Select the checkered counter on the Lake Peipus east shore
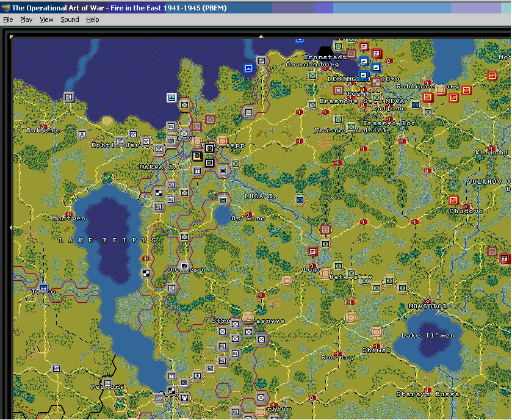 tap(146, 273)
